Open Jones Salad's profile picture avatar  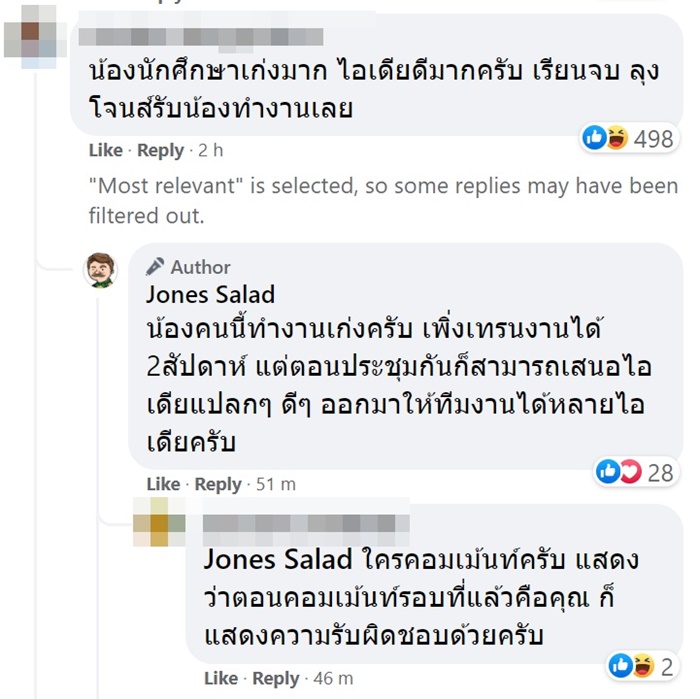pyautogui.click(x=101, y=269)
